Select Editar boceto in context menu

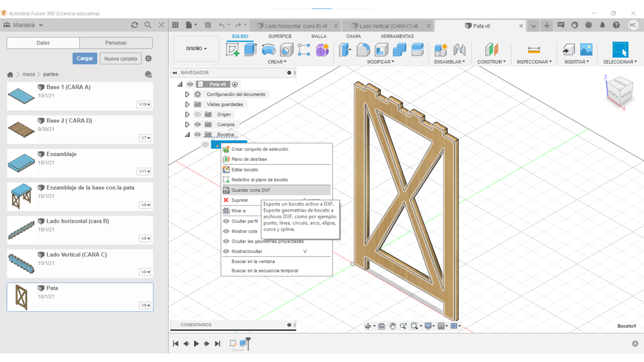pos(276,170)
